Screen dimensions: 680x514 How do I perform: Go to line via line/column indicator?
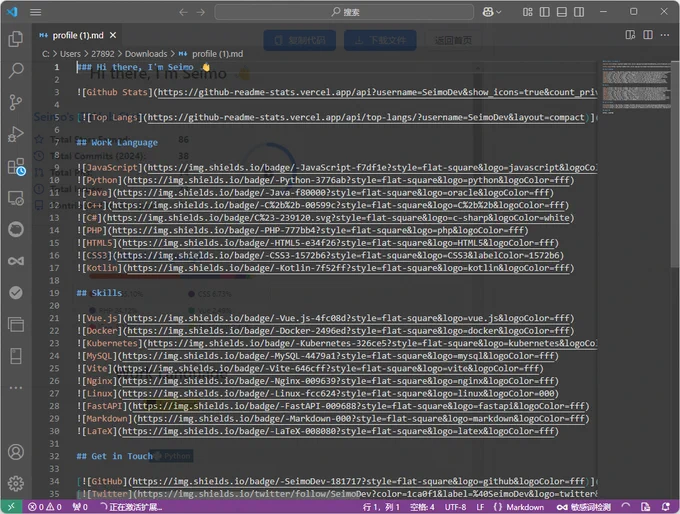click(381, 507)
